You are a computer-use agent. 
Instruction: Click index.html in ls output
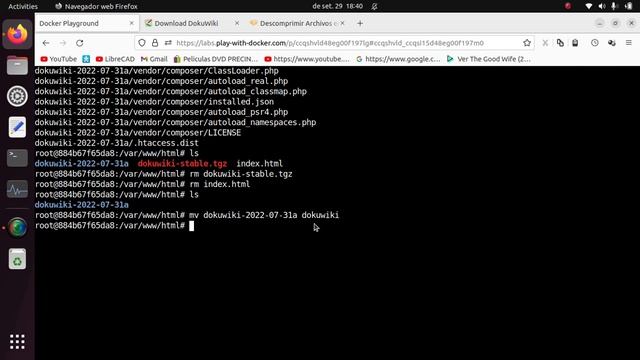click(x=260, y=164)
